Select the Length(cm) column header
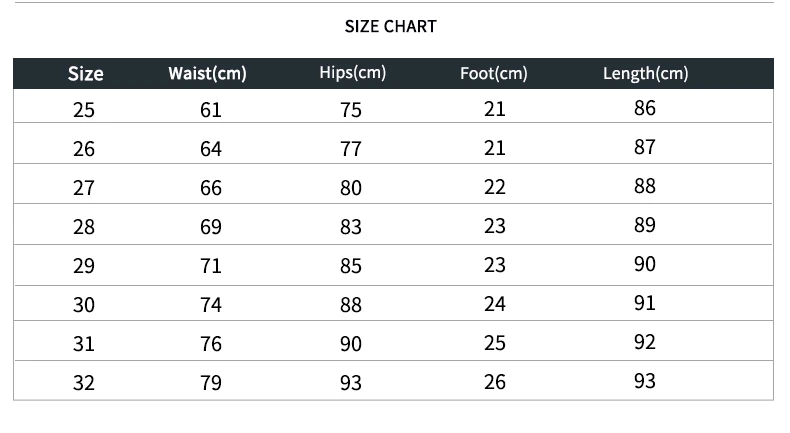This screenshot has height=433, width=790. 645,74
